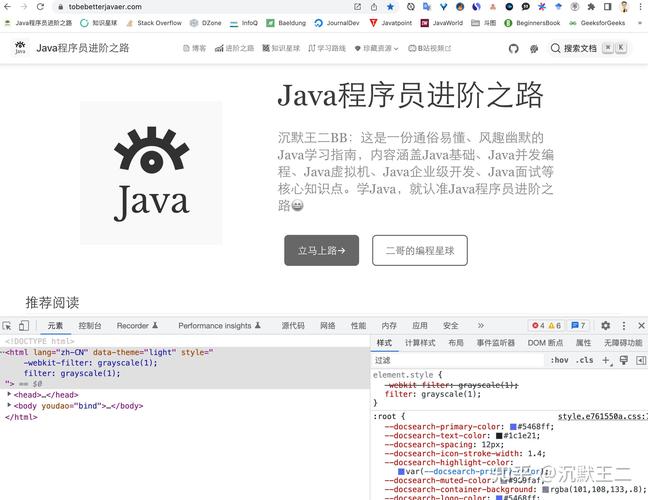Screen dimensions: 648x500
Task: Open the theme palette icon in site header
Action: tap(534, 49)
